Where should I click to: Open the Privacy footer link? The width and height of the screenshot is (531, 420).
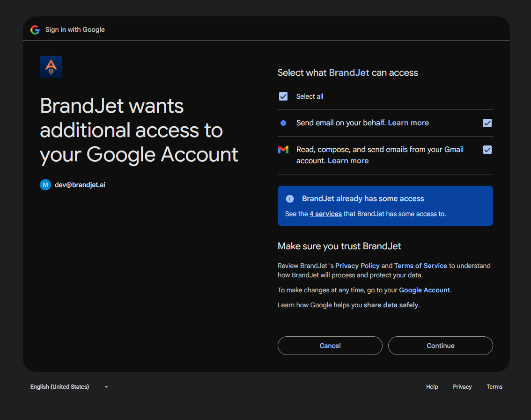(x=462, y=386)
